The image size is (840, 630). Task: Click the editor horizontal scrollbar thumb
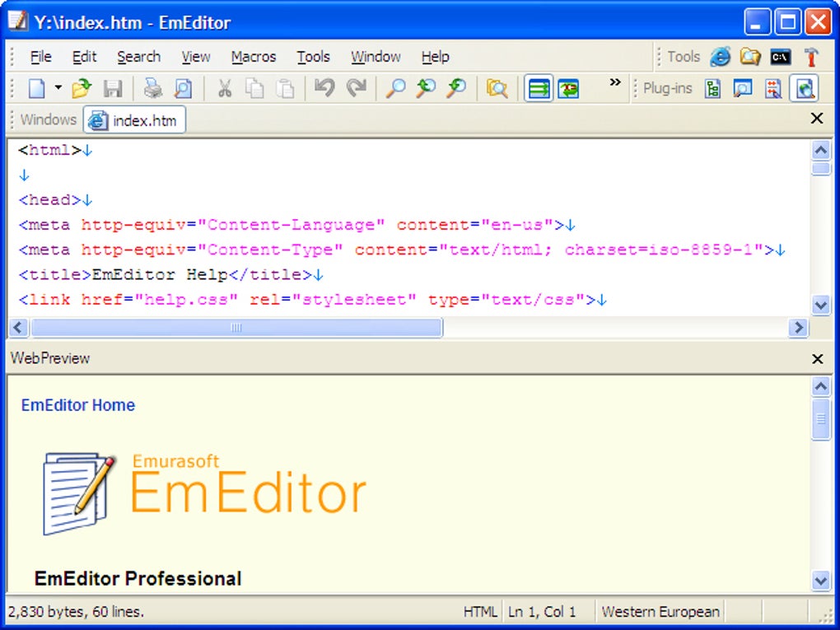click(x=237, y=327)
